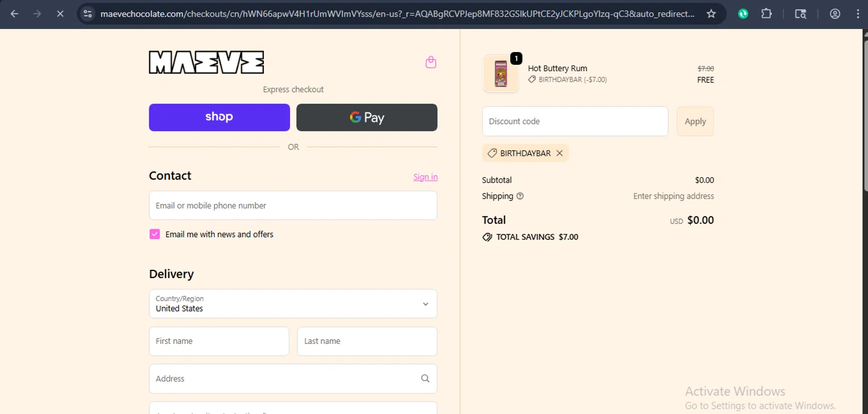
Task: Uncheck Email me with news and offers
Action: click(155, 234)
